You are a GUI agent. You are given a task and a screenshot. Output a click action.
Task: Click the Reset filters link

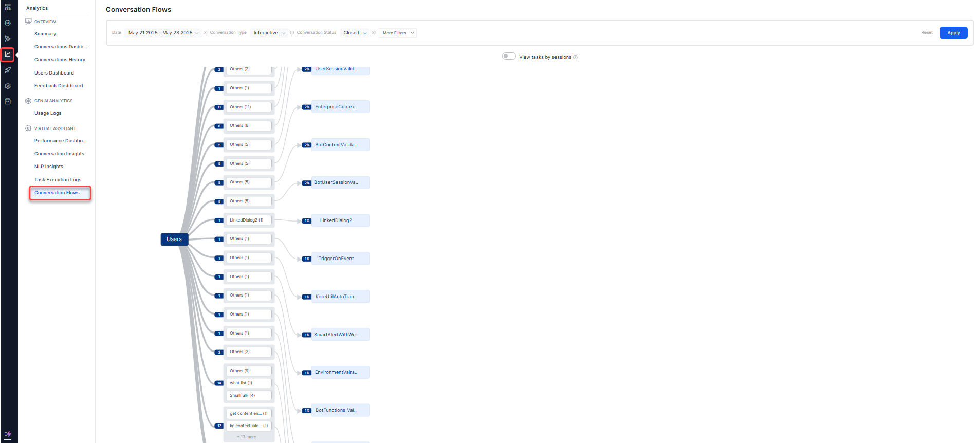927,33
